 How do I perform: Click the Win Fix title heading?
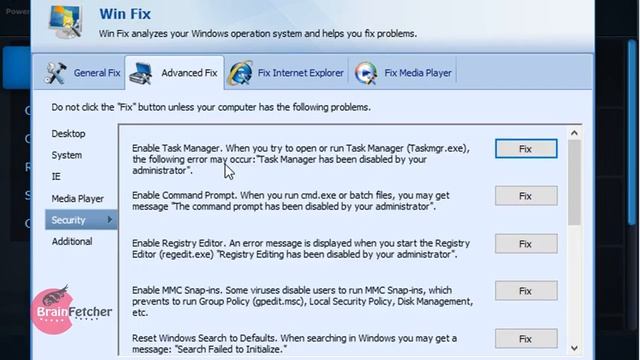[x=125, y=14]
